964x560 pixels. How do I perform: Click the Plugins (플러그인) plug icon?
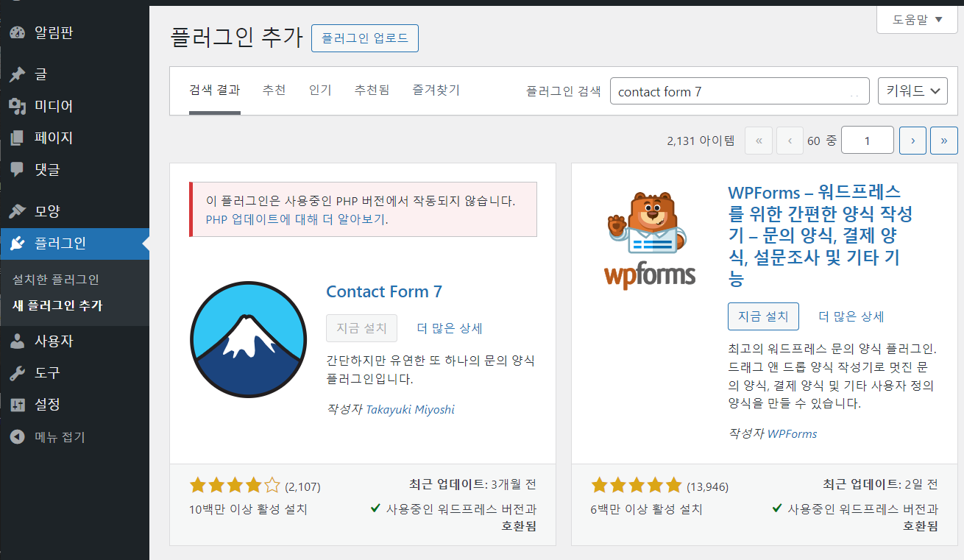click(x=17, y=244)
